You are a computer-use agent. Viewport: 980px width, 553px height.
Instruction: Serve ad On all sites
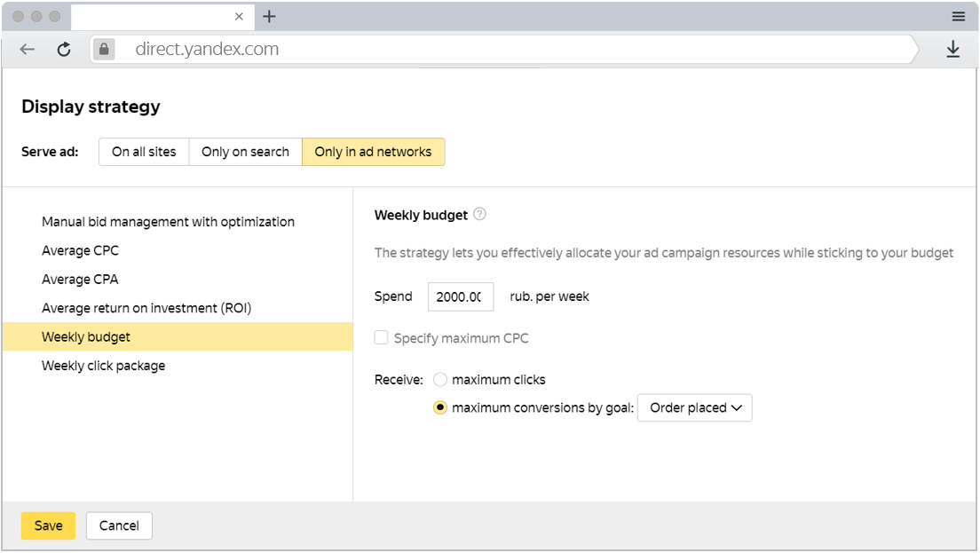pyautogui.click(x=144, y=152)
